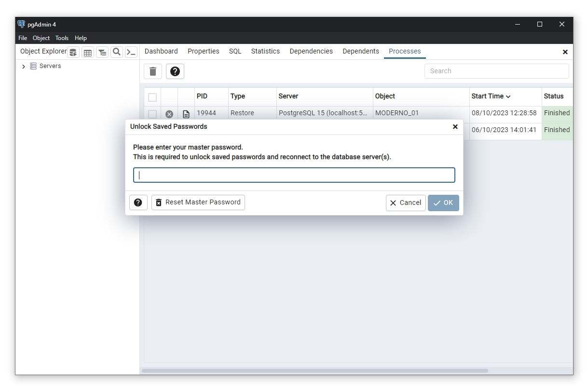Click the View Data table icon

tap(88, 52)
